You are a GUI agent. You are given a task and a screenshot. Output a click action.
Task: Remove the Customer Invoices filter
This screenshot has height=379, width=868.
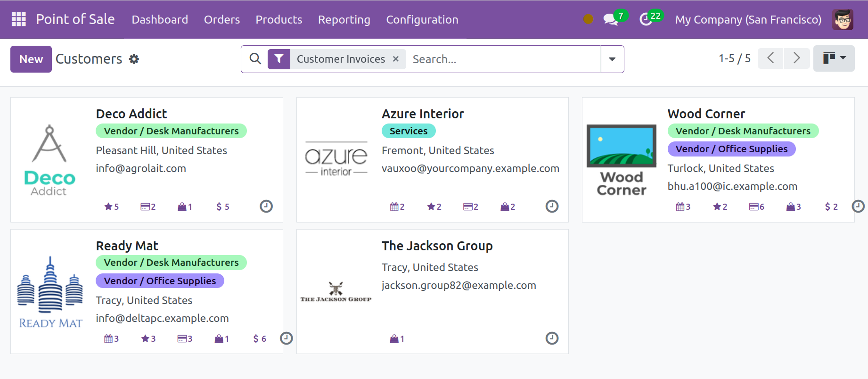coord(396,59)
